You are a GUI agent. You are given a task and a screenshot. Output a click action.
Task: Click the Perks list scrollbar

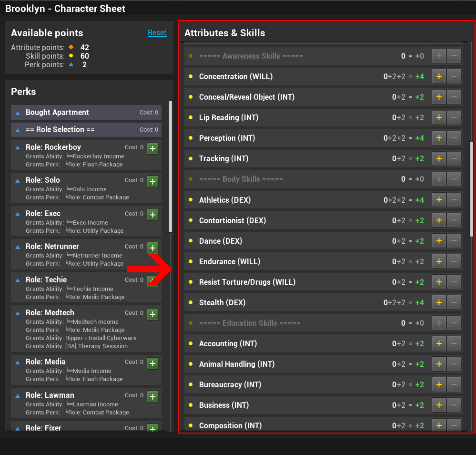pos(171,167)
